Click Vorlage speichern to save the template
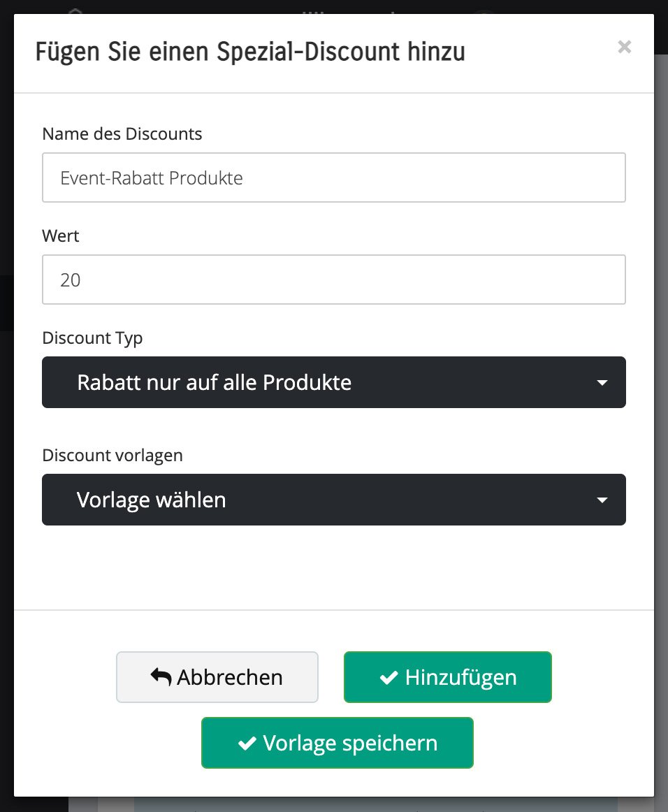This screenshot has width=668, height=812. point(337,743)
